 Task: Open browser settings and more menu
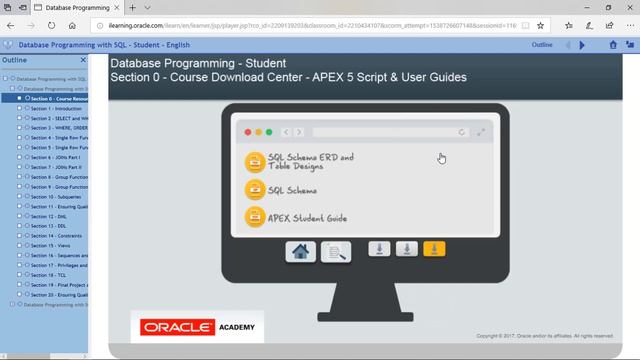(630, 25)
